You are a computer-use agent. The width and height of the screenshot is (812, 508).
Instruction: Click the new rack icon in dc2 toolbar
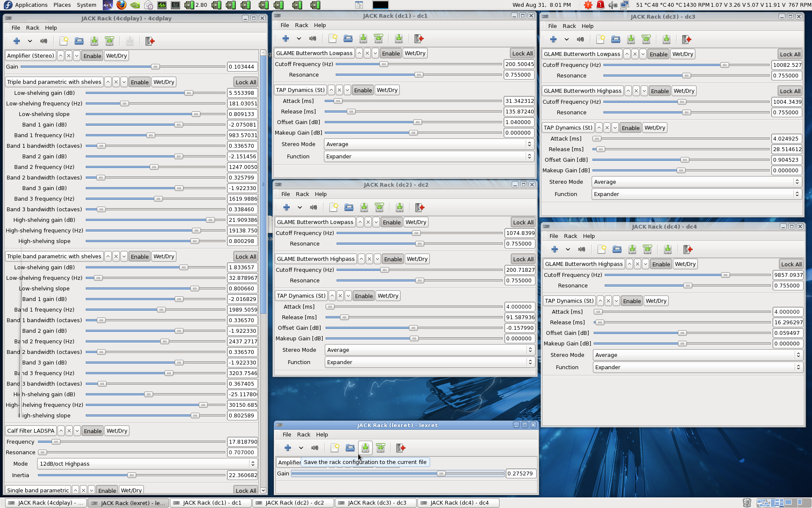tap(334, 207)
